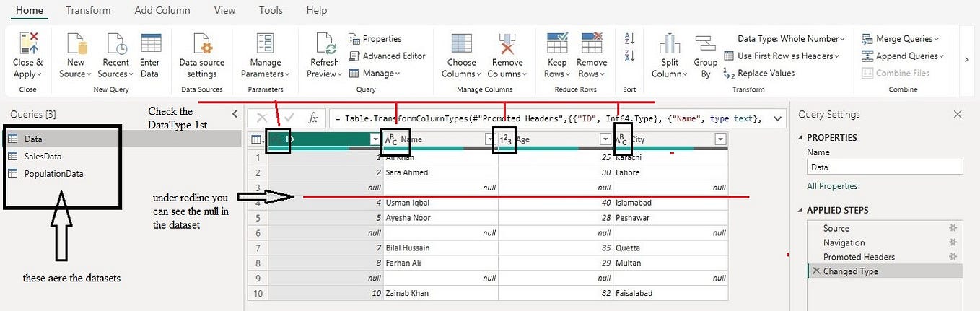This screenshot has height=311, width=980.
Task: Click the fx formula icon
Action: point(312,118)
